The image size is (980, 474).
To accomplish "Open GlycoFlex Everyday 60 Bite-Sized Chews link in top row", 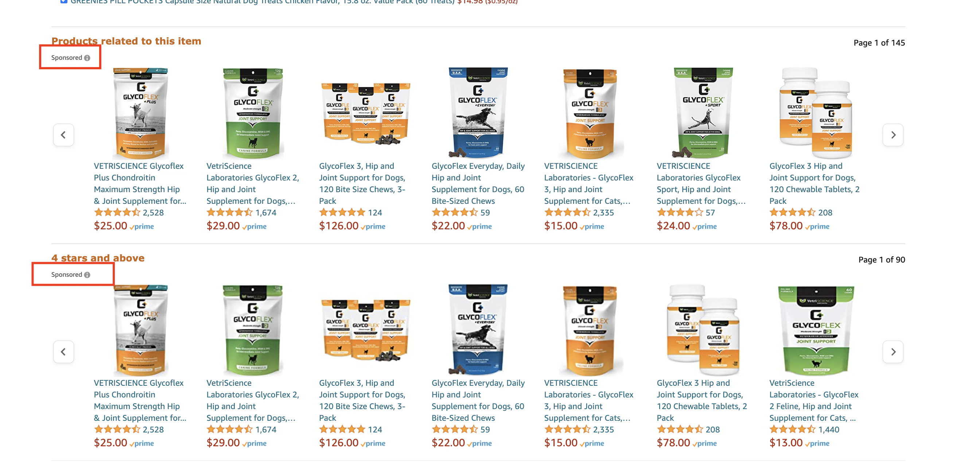I will click(x=478, y=183).
